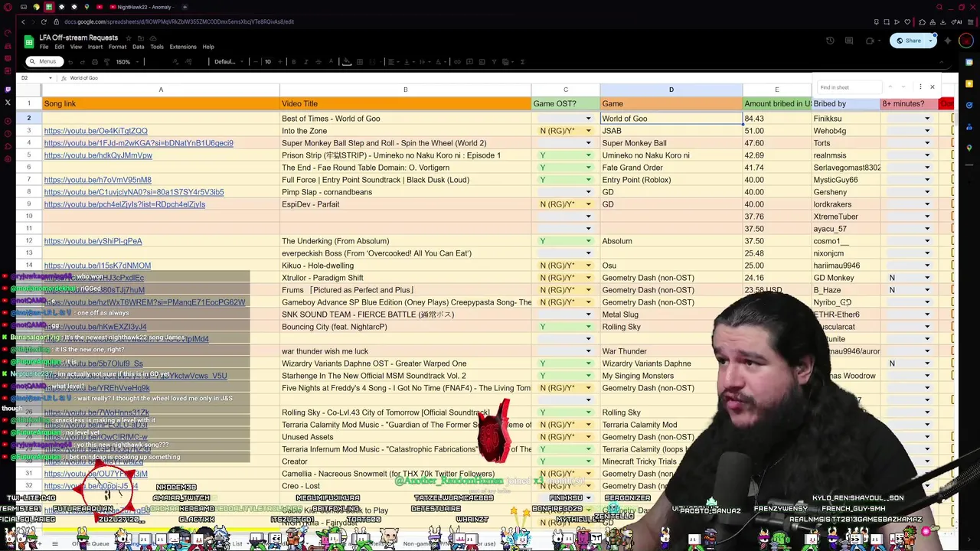Open the youtu.be/hdkQvJMmVpw link
This screenshot has height=551, width=980.
click(x=98, y=155)
